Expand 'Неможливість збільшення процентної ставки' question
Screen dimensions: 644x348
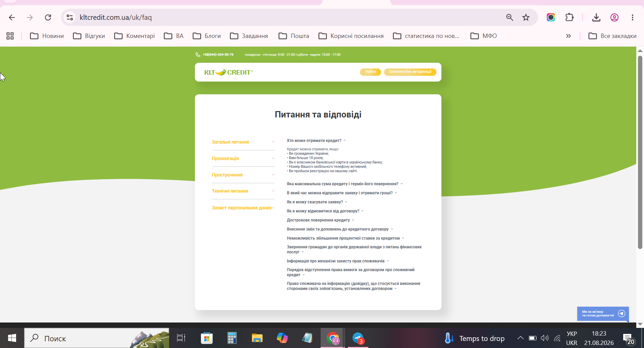click(345, 238)
